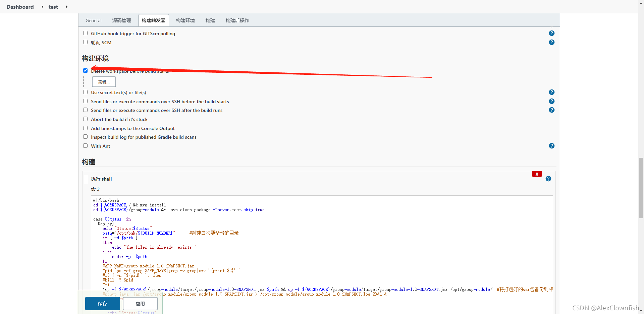Enable Abort the build if it's stuck
The width and height of the screenshot is (644, 314).
[x=85, y=119]
